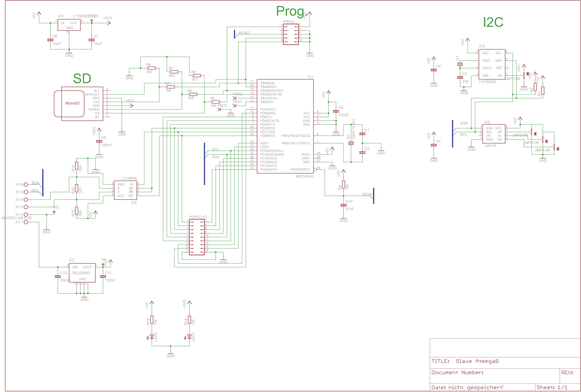The height and width of the screenshot is (392, 581).
Task: Select the JMP4-0R jumper label
Action: point(542,150)
